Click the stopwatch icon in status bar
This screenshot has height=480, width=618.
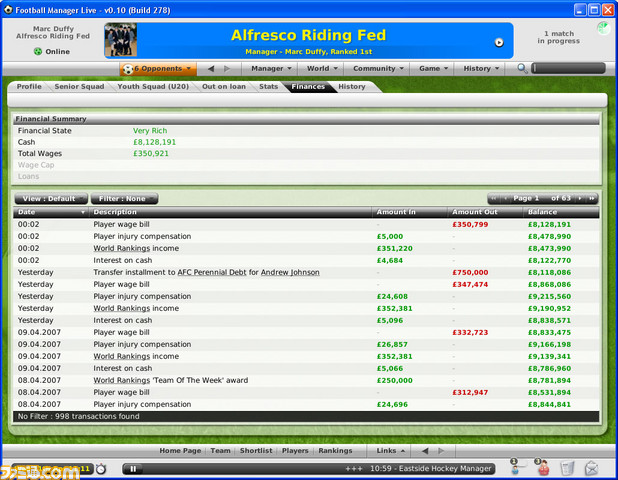101,469
